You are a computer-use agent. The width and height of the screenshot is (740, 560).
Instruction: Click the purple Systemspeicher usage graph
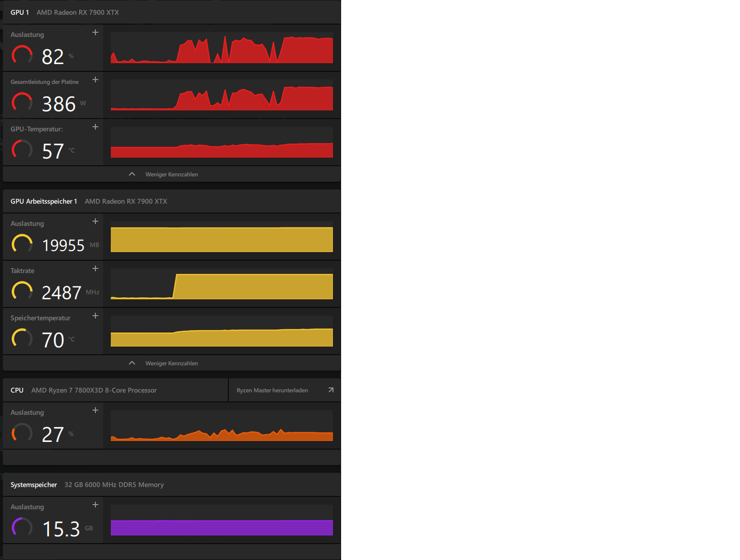(x=222, y=520)
